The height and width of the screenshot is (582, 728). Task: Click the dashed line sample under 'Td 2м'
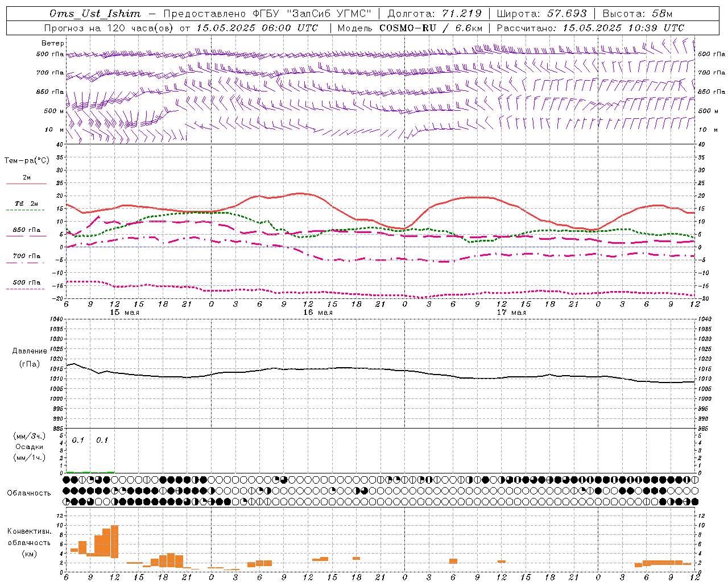(25, 210)
